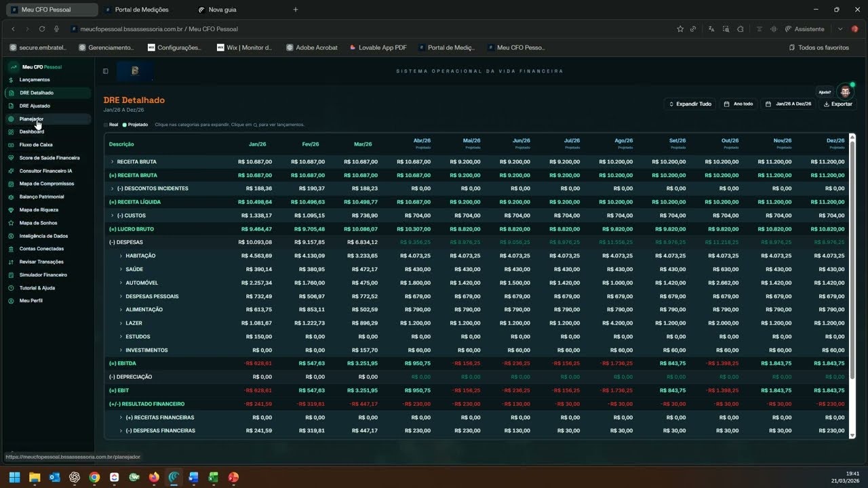Open Firefox from the Windows taskbar

tap(154, 477)
